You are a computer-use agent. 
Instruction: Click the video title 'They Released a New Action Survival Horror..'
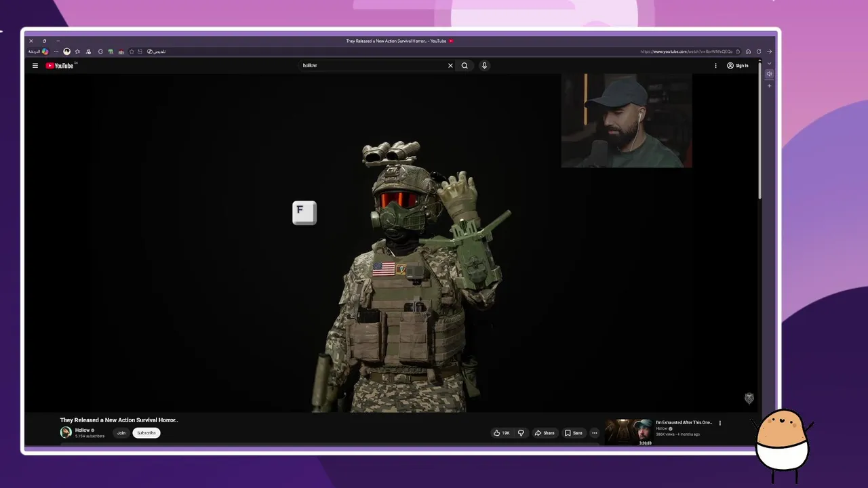pos(119,420)
